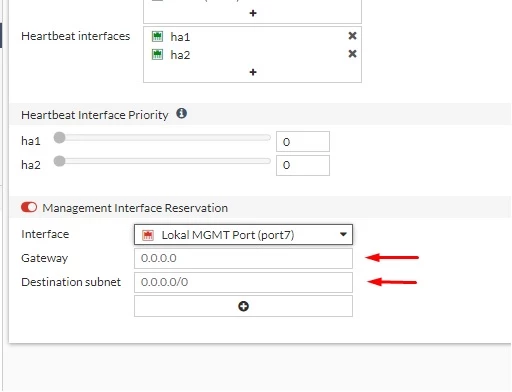The height and width of the screenshot is (392, 512).
Task: Show Heartbeat Interface Priority info tooltip
Action: 181,114
